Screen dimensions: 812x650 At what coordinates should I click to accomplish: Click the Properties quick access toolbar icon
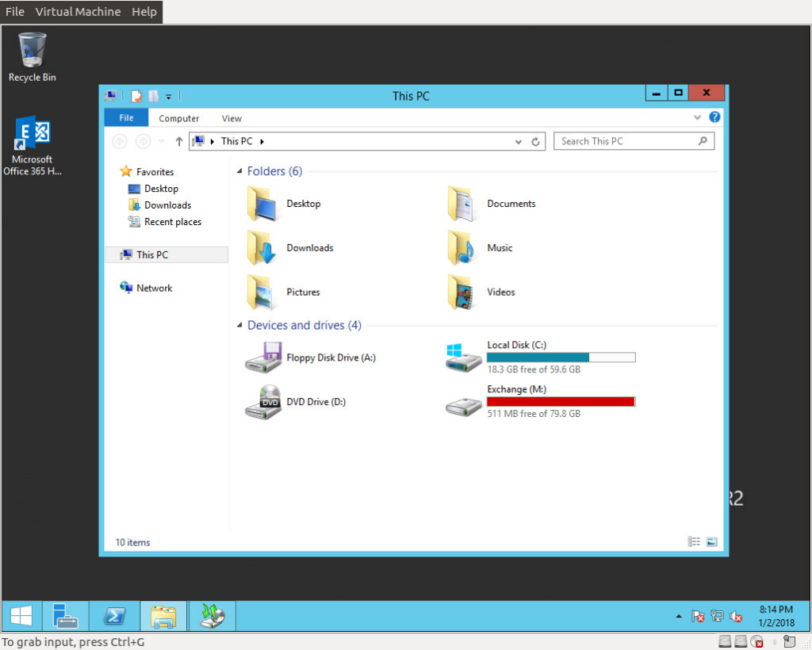coord(136,96)
